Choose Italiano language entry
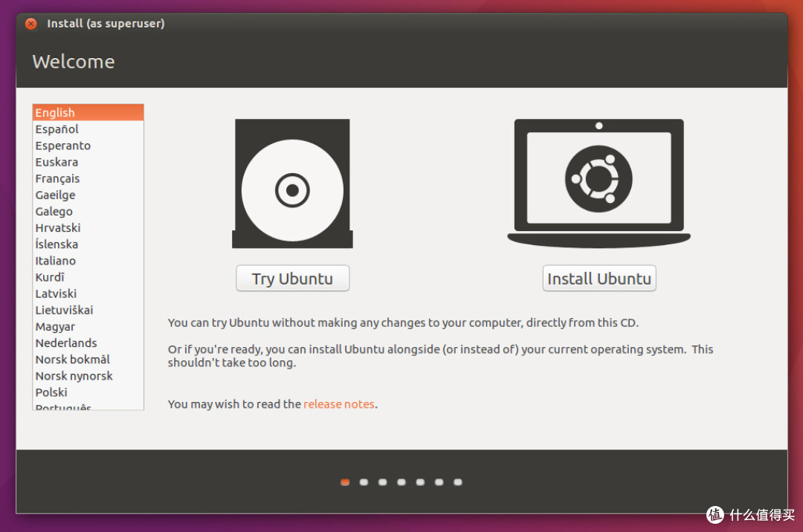The image size is (803, 532). [88, 260]
